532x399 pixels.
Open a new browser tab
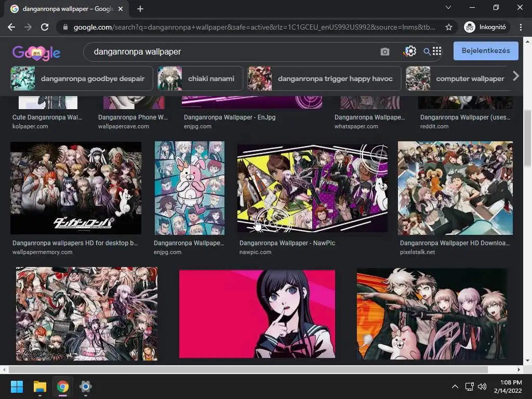point(140,9)
